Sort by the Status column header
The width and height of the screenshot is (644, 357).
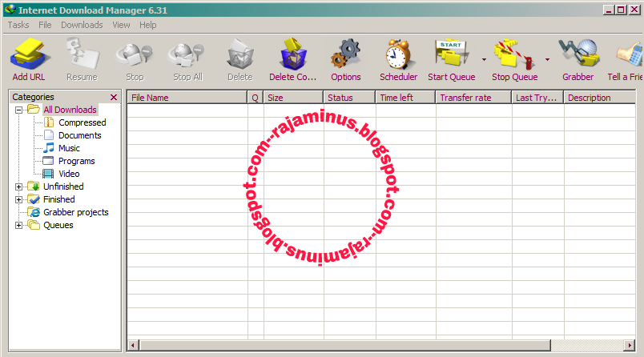349,98
